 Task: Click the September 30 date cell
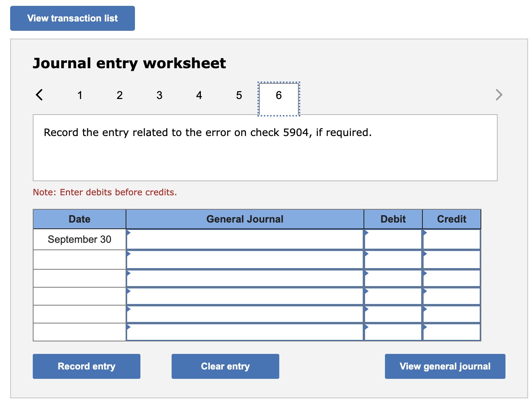(x=79, y=239)
